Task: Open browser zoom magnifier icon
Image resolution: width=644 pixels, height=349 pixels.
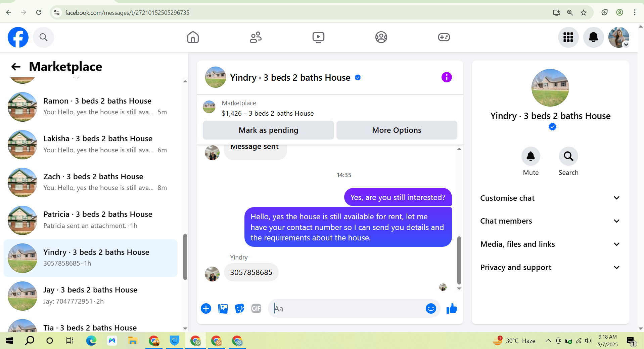Action: click(x=570, y=12)
